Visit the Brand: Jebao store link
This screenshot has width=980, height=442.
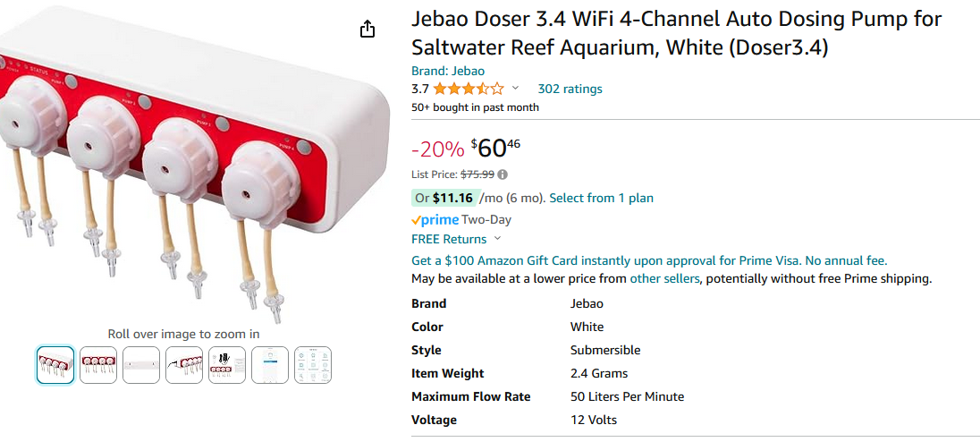click(x=460, y=71)
